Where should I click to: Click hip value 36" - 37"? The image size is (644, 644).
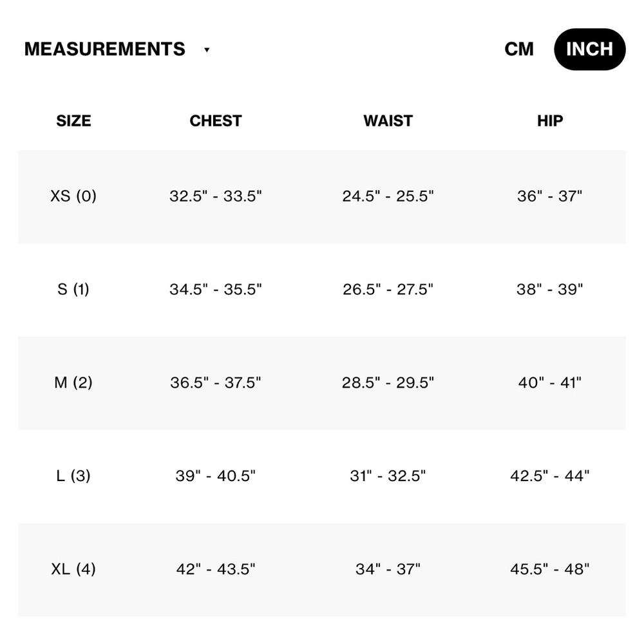tap(550, 196)
